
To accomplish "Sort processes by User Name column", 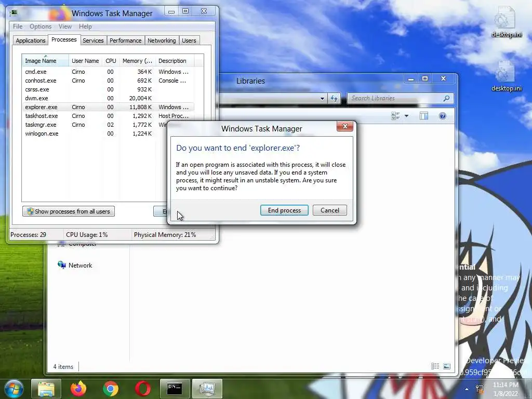I will coord(85,61).
